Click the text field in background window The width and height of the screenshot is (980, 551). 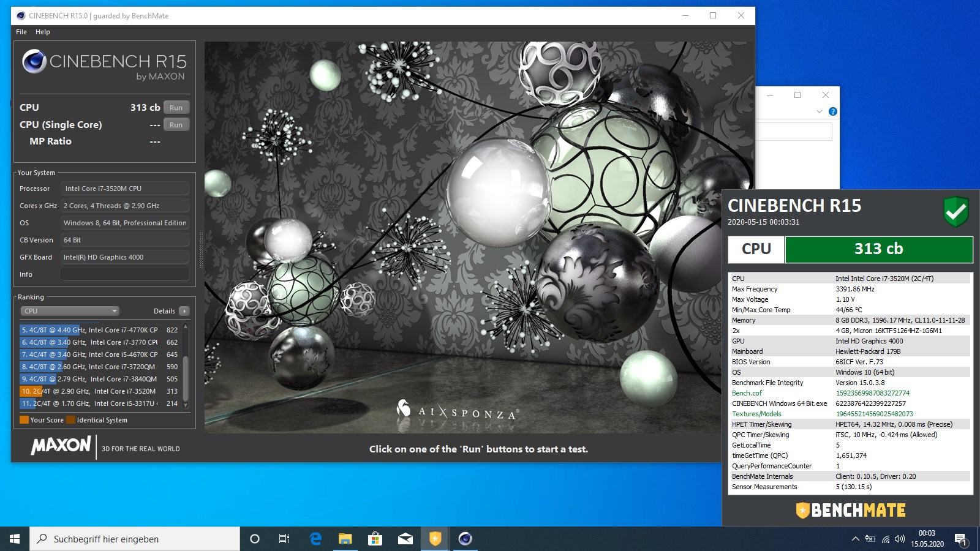pyautogui.click(x=794, y=132)
